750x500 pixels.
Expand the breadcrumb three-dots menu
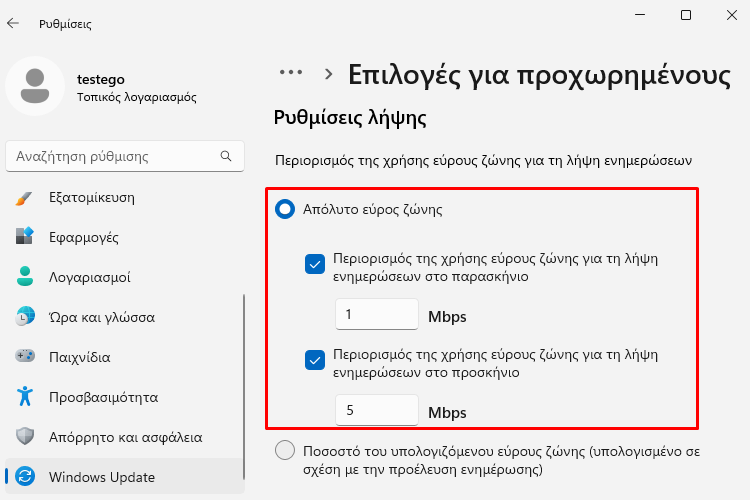(x=291, y=73)
